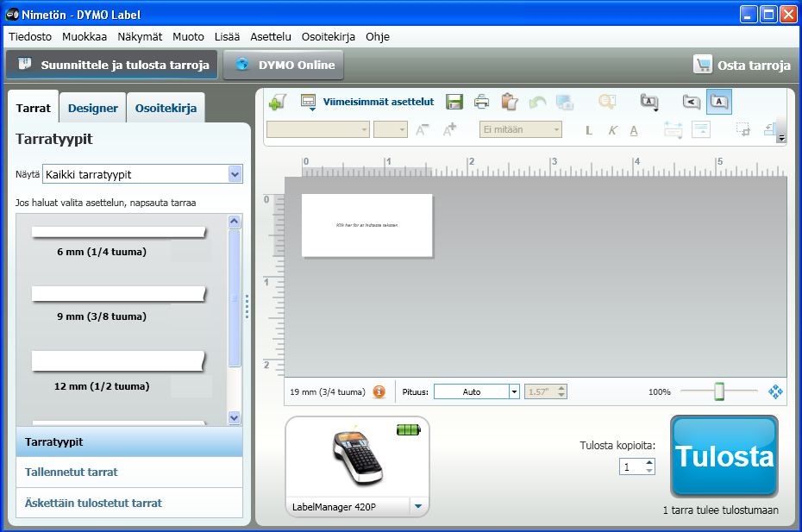Toggle underline A formatting

634,130
